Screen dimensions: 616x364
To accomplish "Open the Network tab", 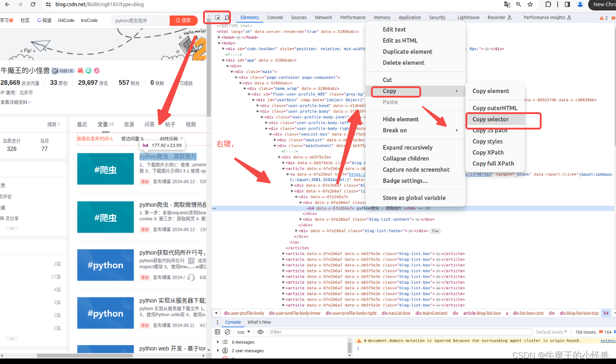I will tap(324, 17).
